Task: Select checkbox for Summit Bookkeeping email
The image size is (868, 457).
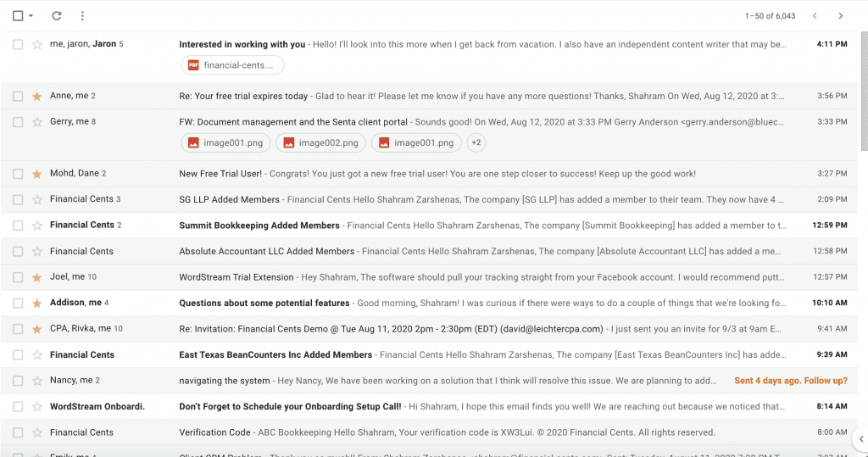Action: point(18,226)
